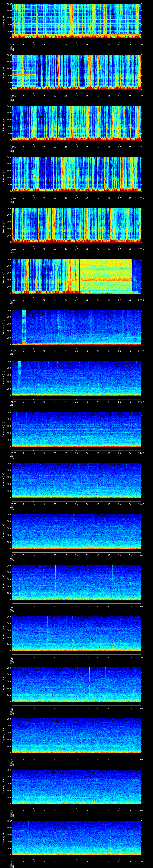Click the spectrogram panel starting at 1:29:00
Screen dimensions: 153x868
click(77, 787)
